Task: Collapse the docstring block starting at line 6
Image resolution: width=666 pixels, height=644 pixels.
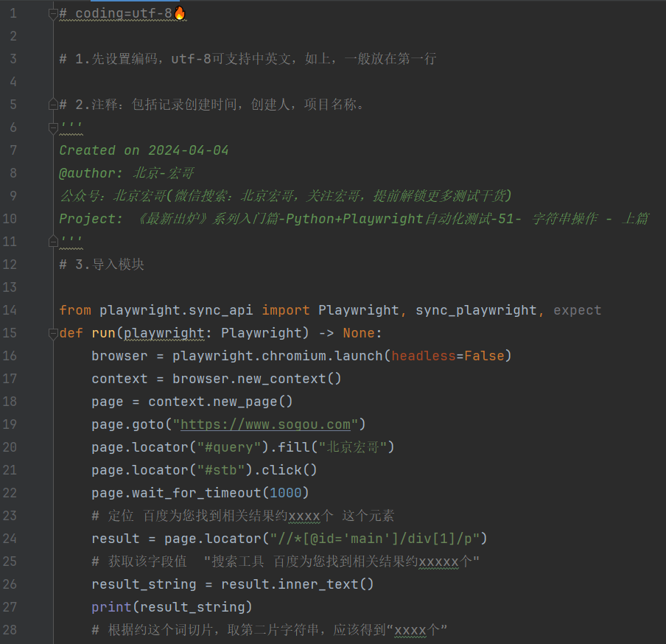Action: [52, 127]
